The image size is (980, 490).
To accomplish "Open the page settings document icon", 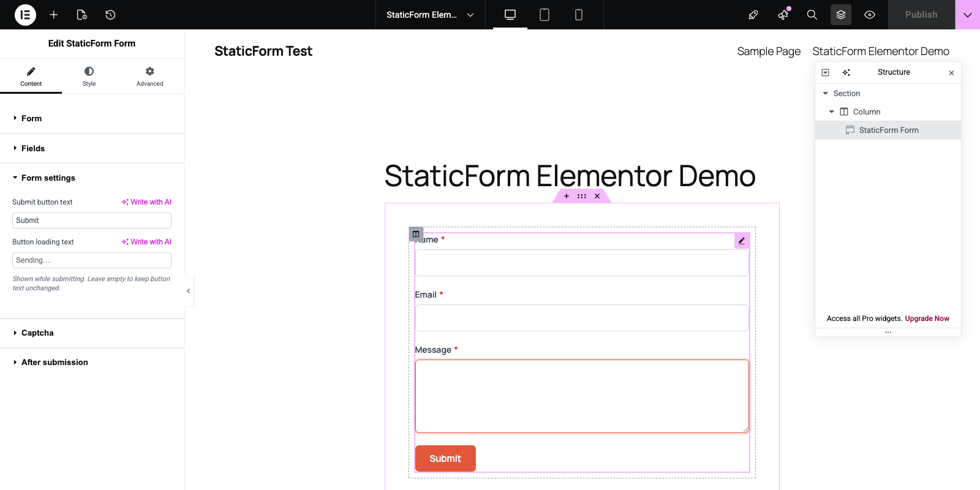I will pos(81,15).
